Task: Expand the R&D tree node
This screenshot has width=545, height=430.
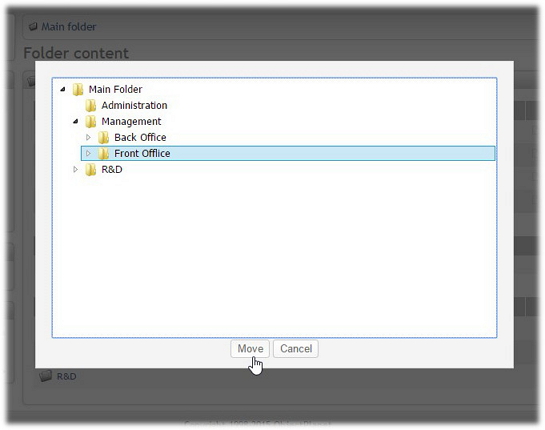Action: (75, 169)
